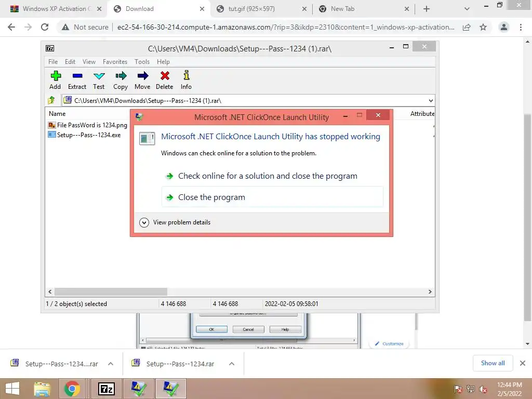Click the Extract toolbar icon
This screenshot has height=399, width=532.
[77, 80]
